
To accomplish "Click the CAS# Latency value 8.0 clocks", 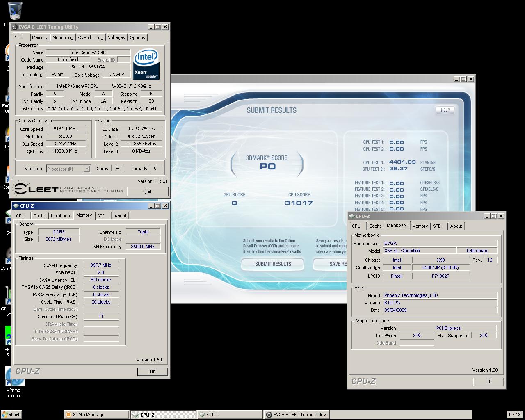I will coord(101,280).
